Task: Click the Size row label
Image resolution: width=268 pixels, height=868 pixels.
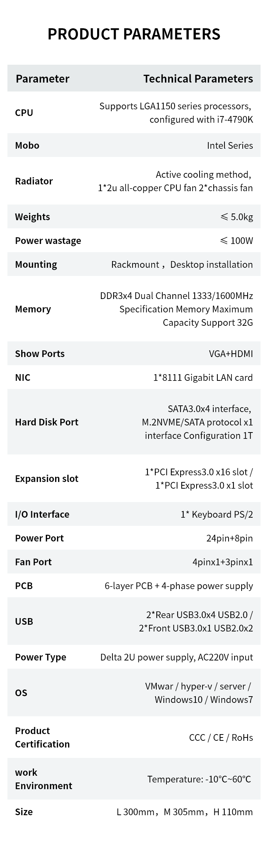Action: (x=24, y=812)
